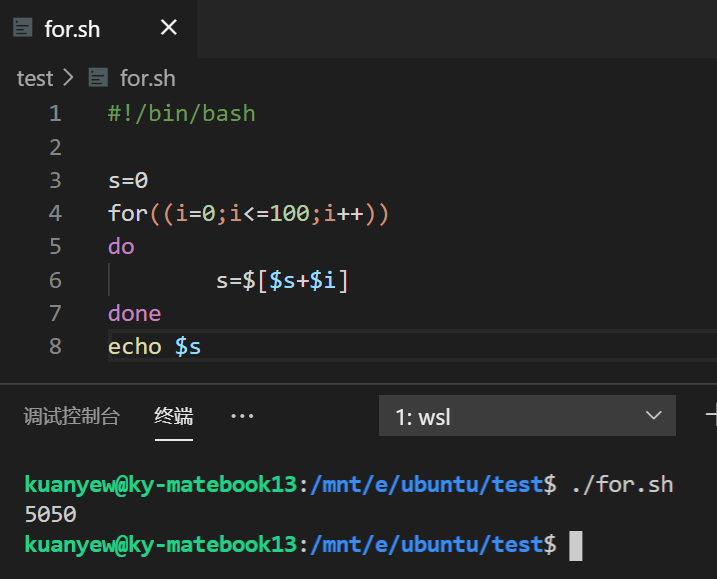Open the 调试控制台 debug console tab
This screenshot has width=717, height=579.
[x=72, y=416]
